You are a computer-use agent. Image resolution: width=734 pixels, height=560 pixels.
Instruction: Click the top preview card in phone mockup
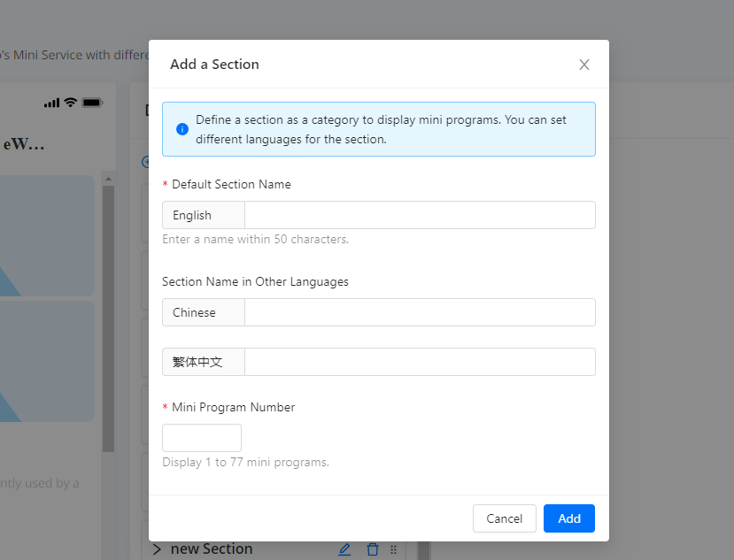pos(49,234)
